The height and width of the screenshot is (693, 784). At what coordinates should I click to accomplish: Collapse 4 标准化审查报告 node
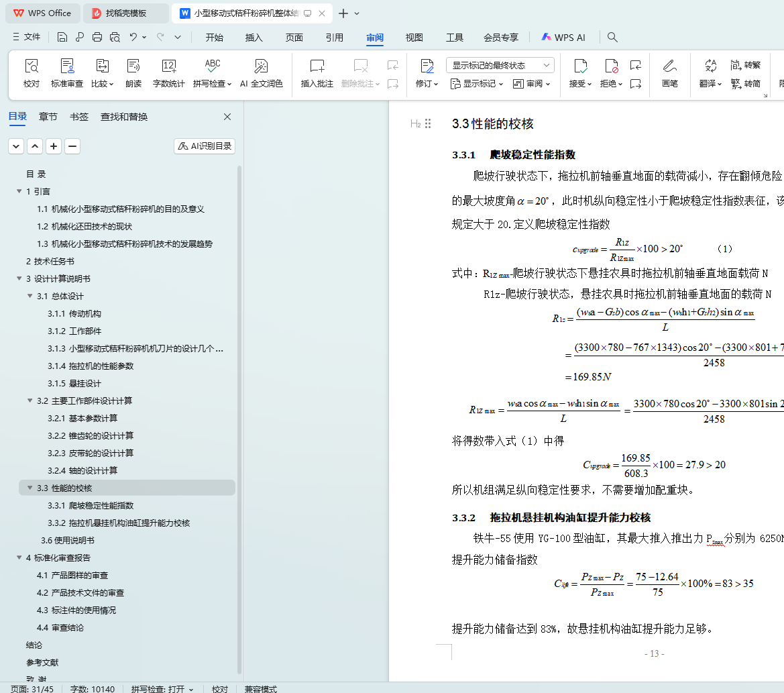pyautogui.click(x=19, y=557)
